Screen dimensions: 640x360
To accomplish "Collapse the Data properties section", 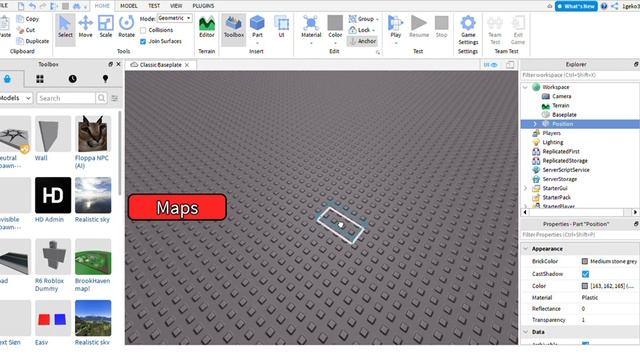I will pyautogui.click(x=526, y=332).
